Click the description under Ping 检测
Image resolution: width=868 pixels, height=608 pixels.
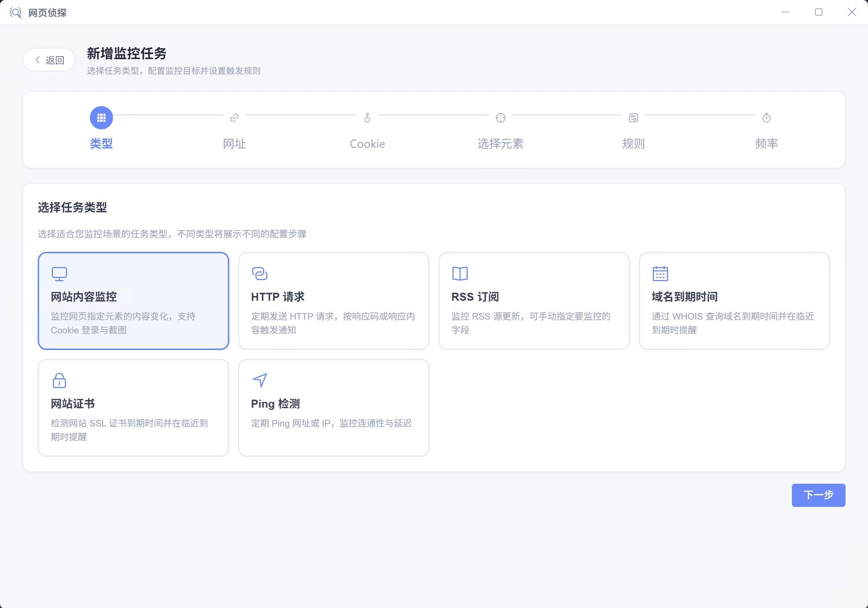331,423
